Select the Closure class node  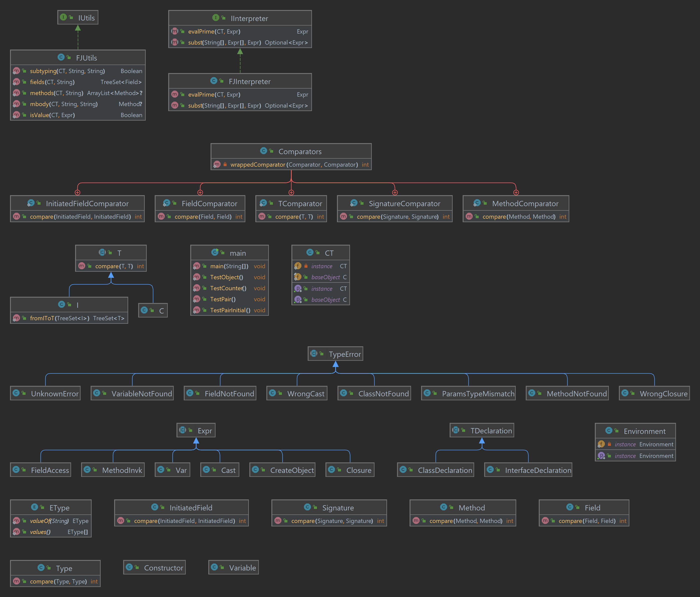click(350, 470)
